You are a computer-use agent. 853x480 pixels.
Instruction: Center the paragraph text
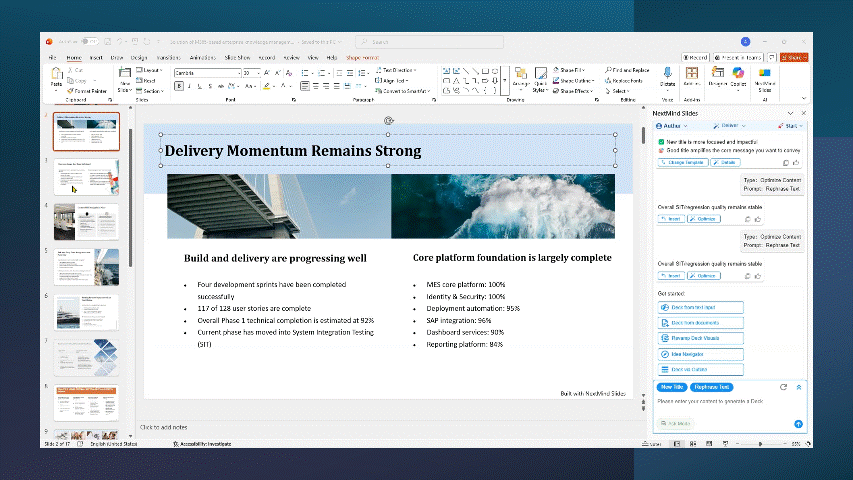point(316,86)
